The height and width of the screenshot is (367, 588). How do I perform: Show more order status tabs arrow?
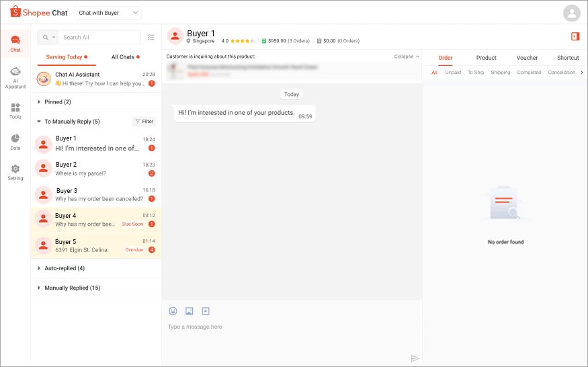[582, 73]
